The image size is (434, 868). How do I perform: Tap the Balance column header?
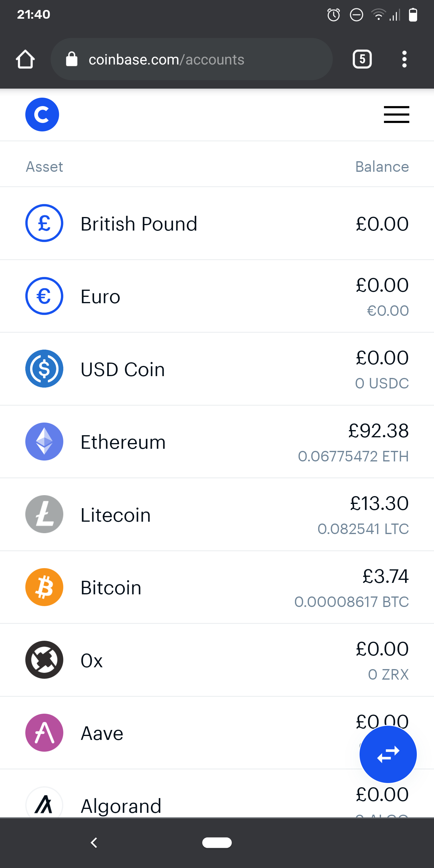[382, 167]
